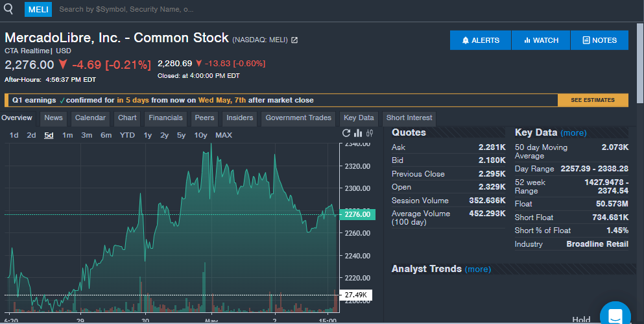Open the chat support bubble icon

coord(615,316)
